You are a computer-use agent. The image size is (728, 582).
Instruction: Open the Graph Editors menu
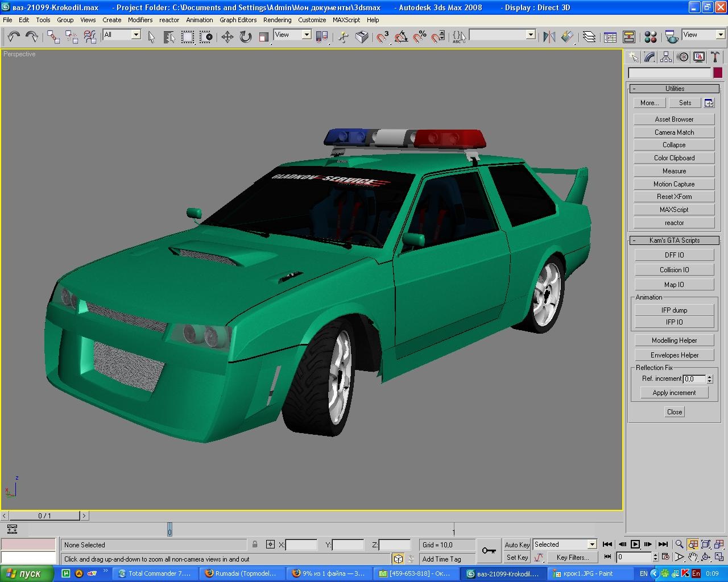tap(238, 20)
